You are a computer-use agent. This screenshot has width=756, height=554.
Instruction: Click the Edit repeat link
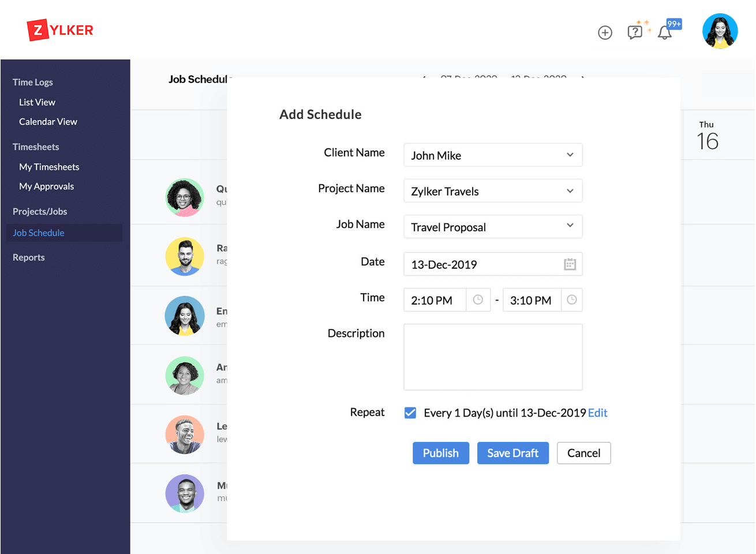[x=598, y=413]
